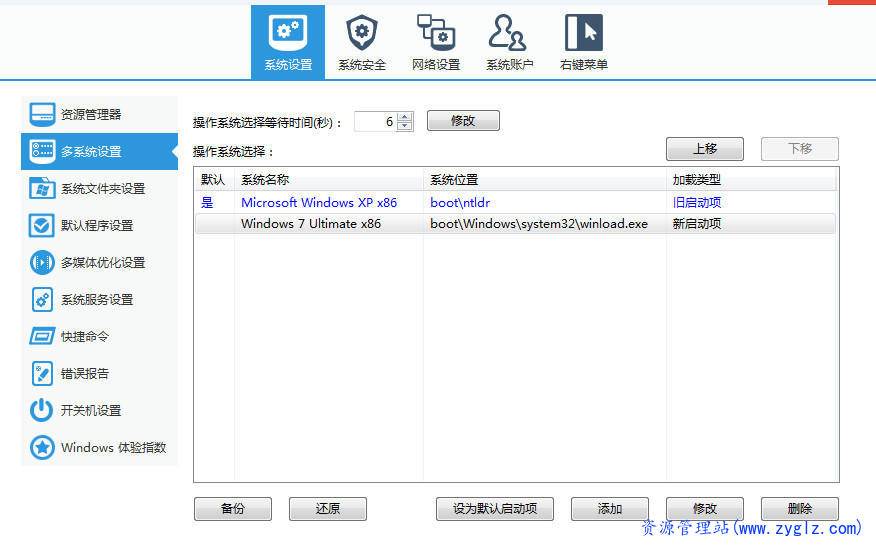Image resolution: width=876 pixels, height=547 pixels.
Task: Decrease wait time with down spinner arrow
Action: [x=405, y=126]
